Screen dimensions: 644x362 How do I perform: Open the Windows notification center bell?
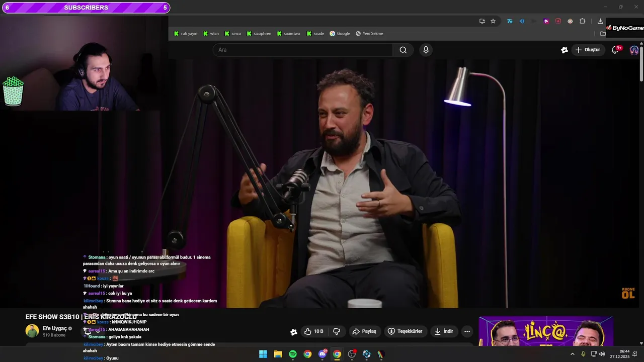pos(635,354)
